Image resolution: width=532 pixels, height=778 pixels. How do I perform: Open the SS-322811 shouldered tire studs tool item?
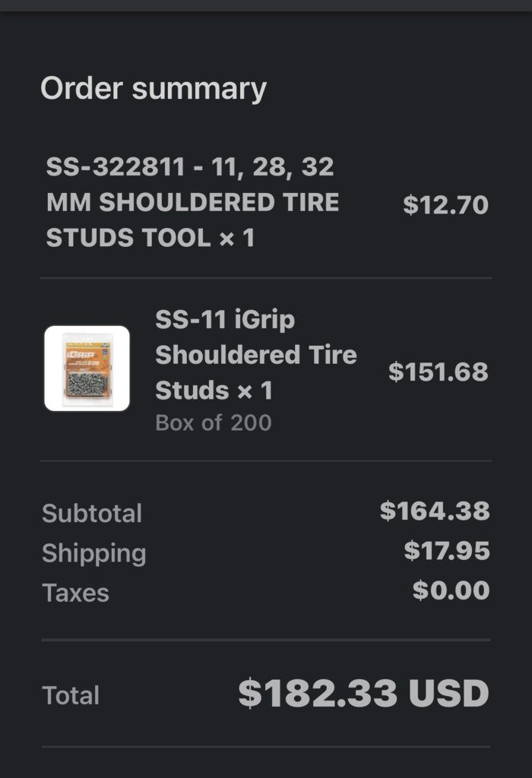(192, 202)
